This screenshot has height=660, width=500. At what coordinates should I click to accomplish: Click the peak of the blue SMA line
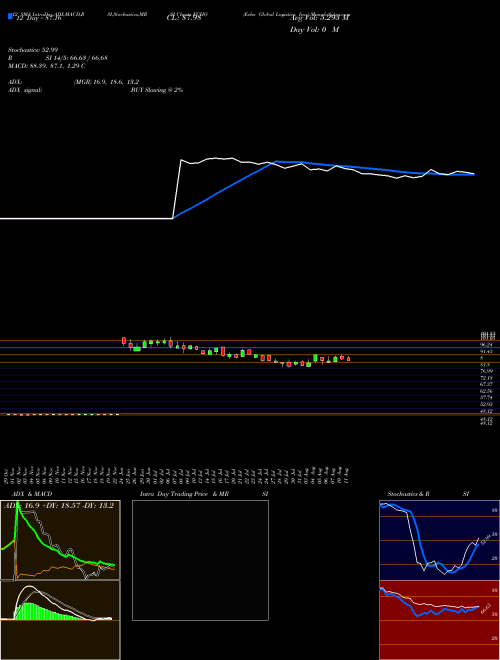[x=277, y=161]
